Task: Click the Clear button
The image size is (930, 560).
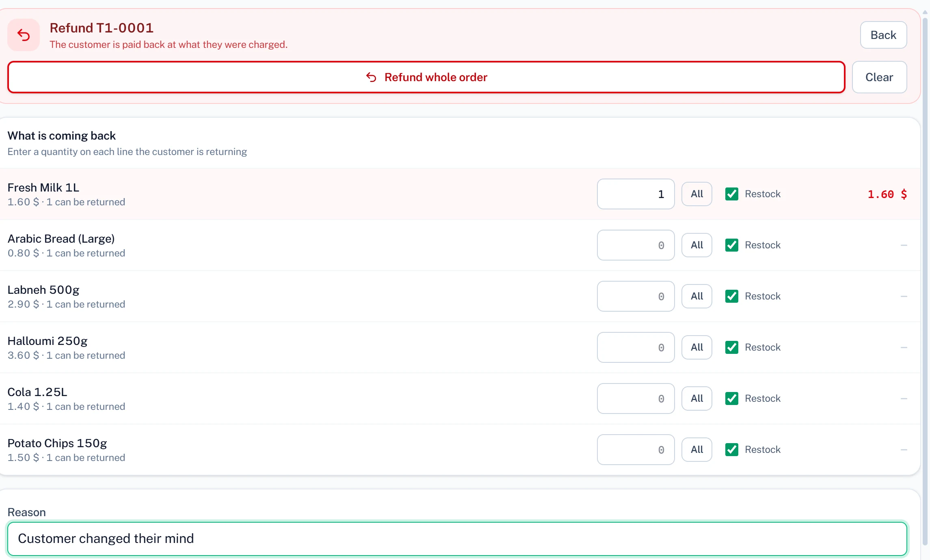Action: click(x=879, y=77)
